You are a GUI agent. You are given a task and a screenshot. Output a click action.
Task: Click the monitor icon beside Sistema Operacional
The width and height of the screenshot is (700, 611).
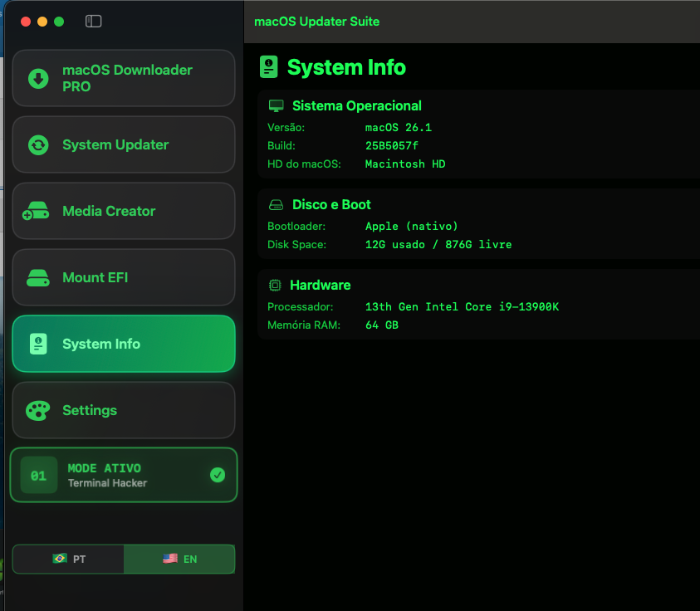point(277,105)
